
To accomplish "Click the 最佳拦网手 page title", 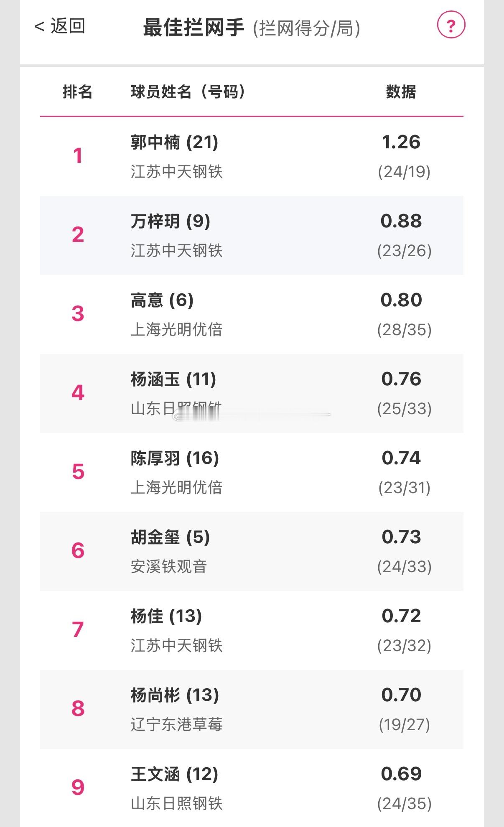I will [193, 28].
